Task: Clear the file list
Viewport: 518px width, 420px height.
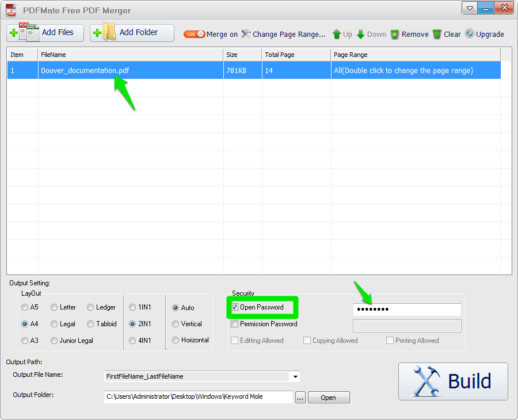Action: [x=447, y=35]
